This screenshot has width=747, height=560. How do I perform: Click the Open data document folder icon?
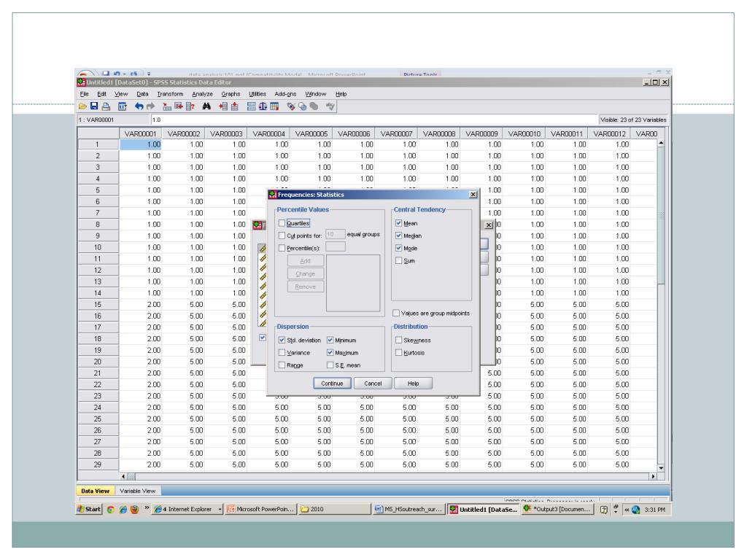tap(82, 106)
